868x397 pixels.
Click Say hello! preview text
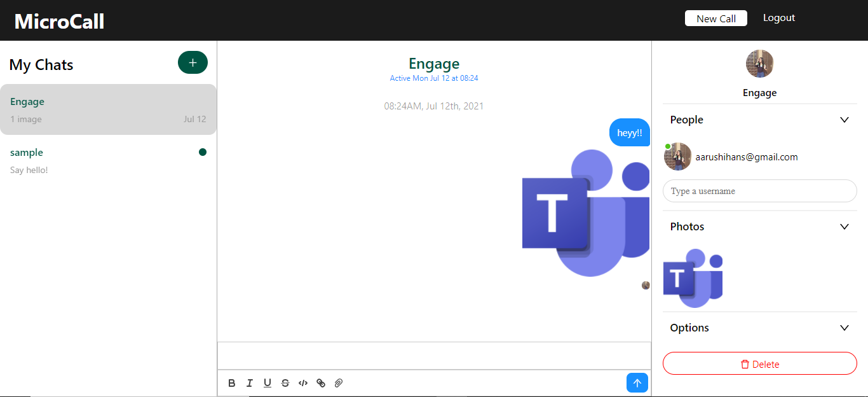pyautogui.click(x=29, y=170)
